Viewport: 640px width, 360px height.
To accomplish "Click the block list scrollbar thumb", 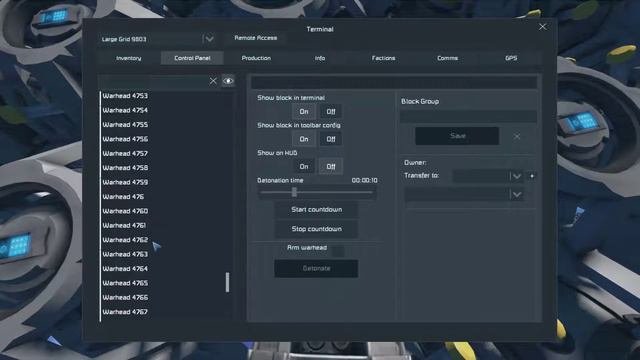I will tap(227, 282).
